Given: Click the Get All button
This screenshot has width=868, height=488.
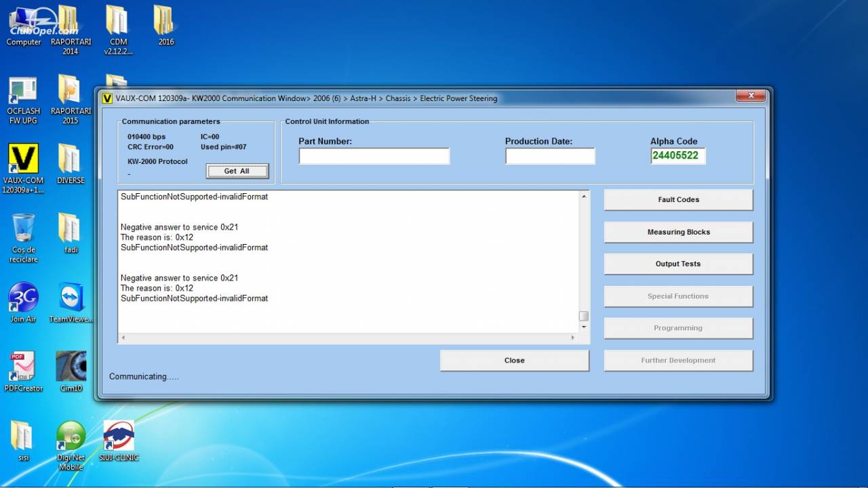Looking at the screenshot, I should click(237, 171).
